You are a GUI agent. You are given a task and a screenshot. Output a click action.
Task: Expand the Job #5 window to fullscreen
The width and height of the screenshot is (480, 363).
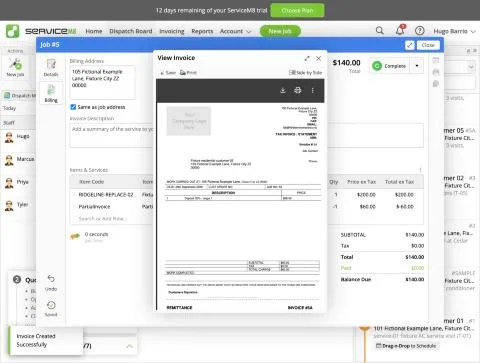(x=410, y=45)
